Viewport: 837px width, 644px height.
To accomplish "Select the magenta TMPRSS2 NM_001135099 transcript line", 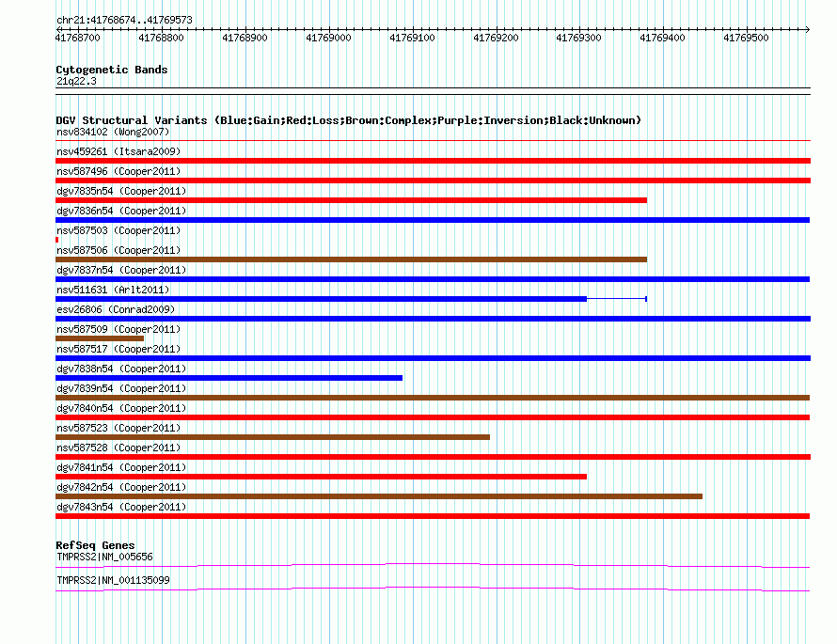I will coord(433,589).
